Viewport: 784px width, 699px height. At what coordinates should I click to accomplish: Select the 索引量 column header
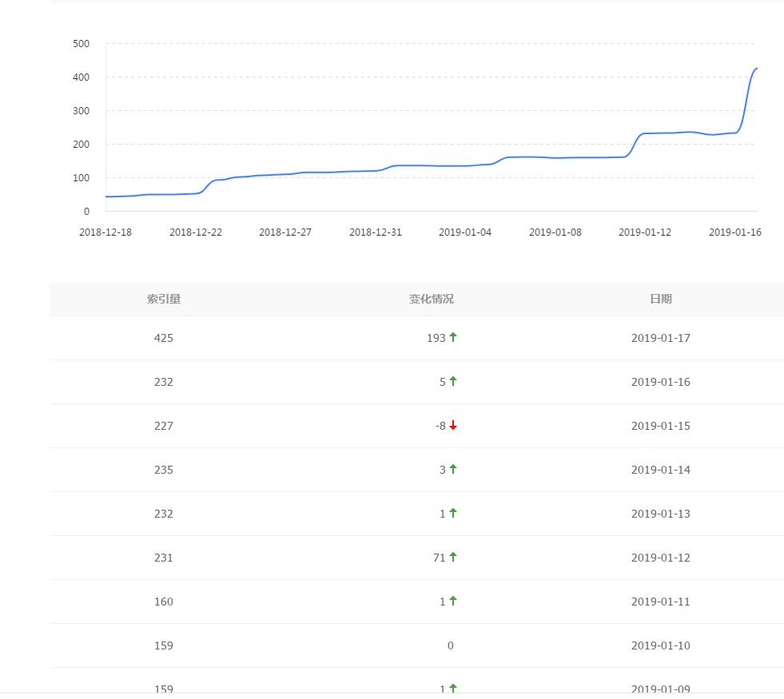point(163,299)
